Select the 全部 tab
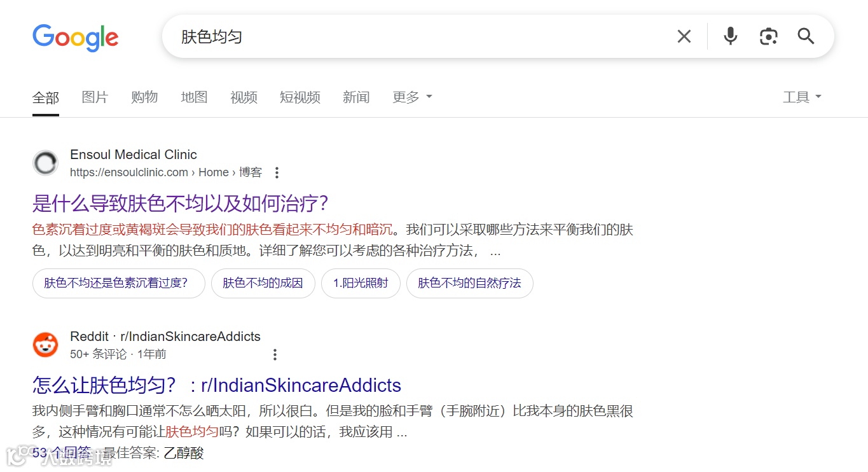The height and width of the screenshot is (472, 868). (46, 97)
